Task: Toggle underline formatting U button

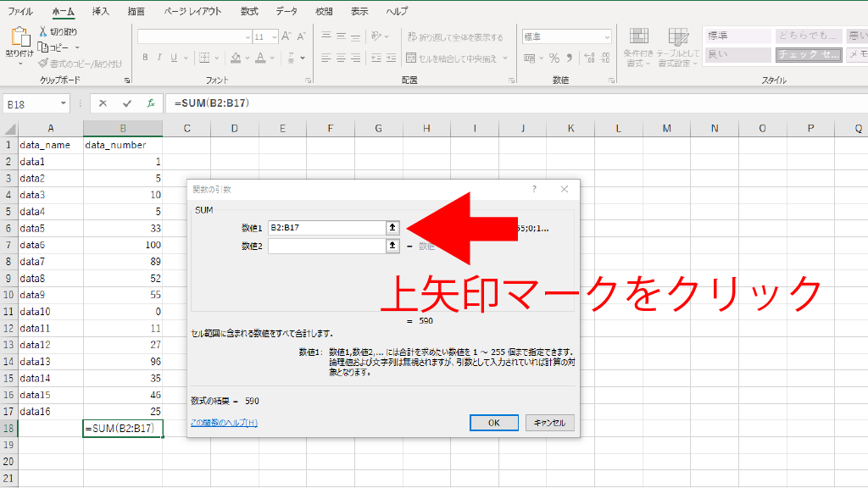Action: tap(175, 58)
